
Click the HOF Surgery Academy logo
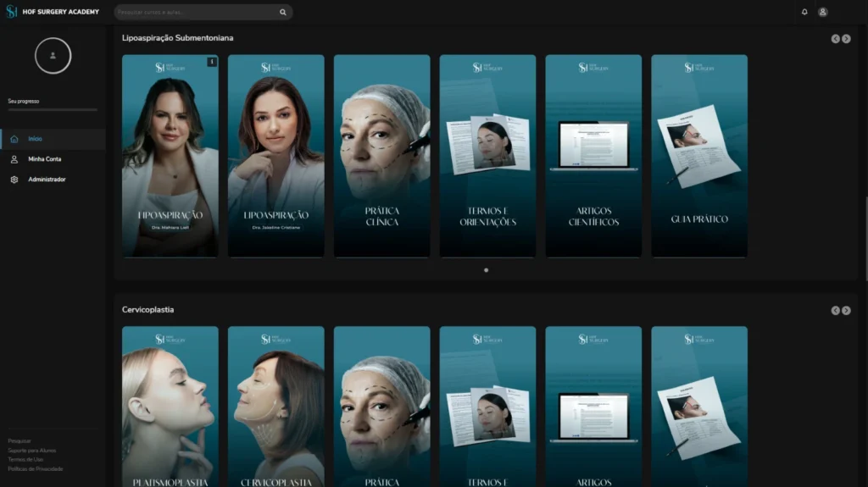pyautogui.click(x=53, y=12)
